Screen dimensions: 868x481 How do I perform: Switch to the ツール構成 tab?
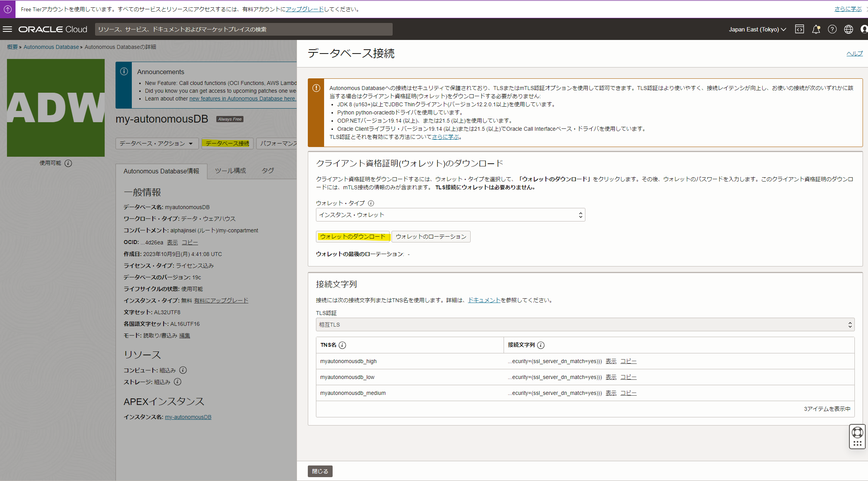tap(230, 171)
